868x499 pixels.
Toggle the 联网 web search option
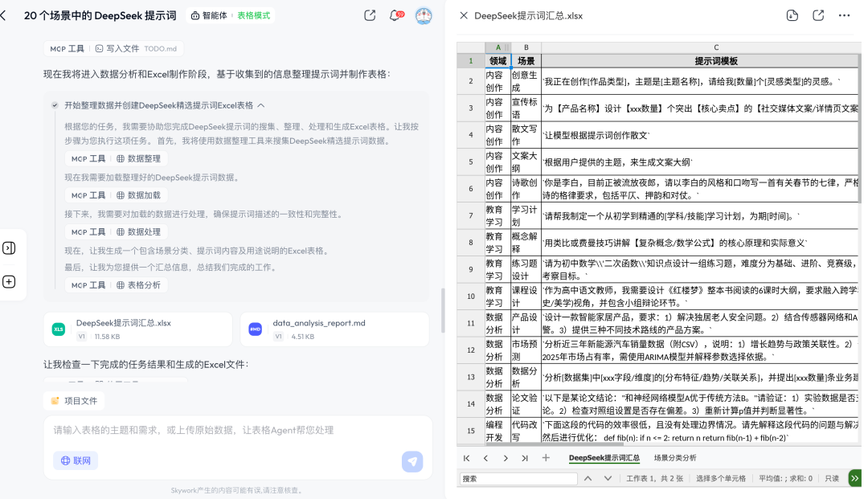(76, 460)
